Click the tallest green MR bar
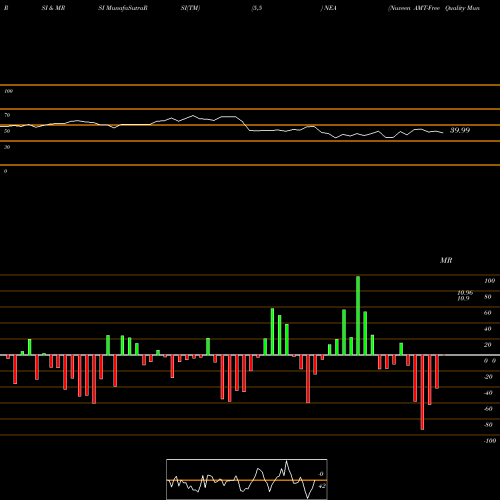 tap(358, 316)
